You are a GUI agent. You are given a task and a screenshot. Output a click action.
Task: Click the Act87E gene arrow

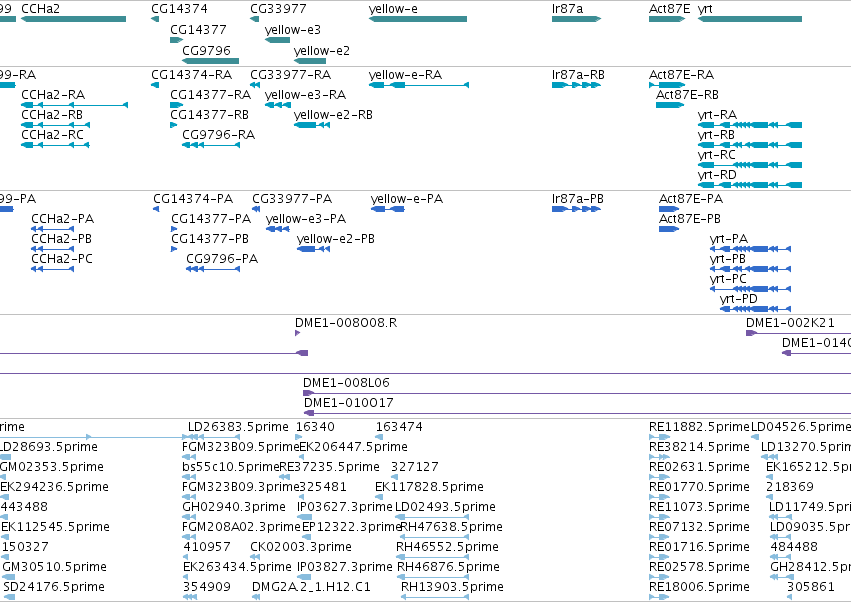(x=667, y=19)
